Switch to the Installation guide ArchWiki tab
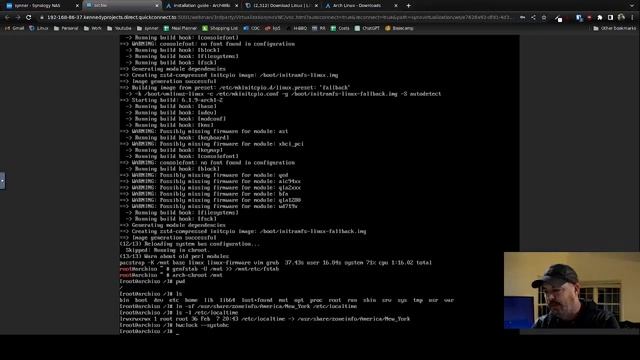 point(201,5)
